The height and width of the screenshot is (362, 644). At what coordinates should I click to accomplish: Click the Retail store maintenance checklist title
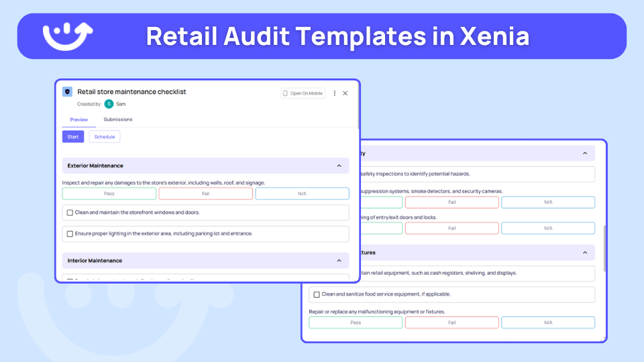click(x=131, y=92)
